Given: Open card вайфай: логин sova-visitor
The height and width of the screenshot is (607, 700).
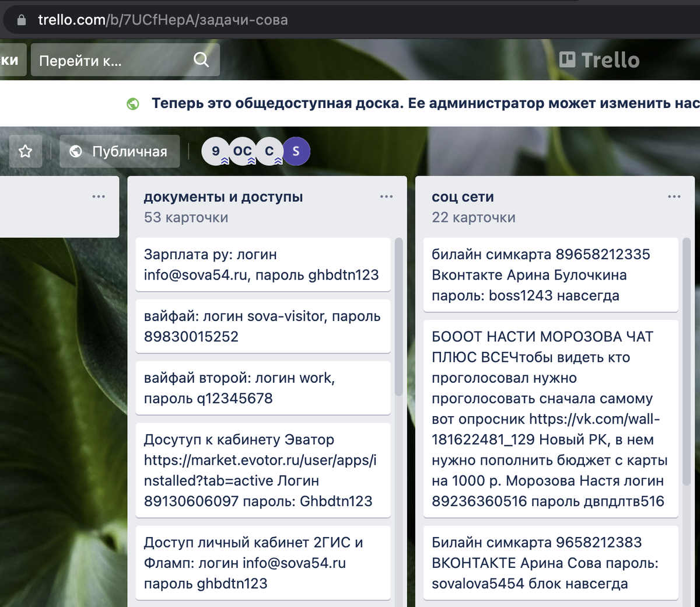Looking at the screenshot, I should click(263, 326).
